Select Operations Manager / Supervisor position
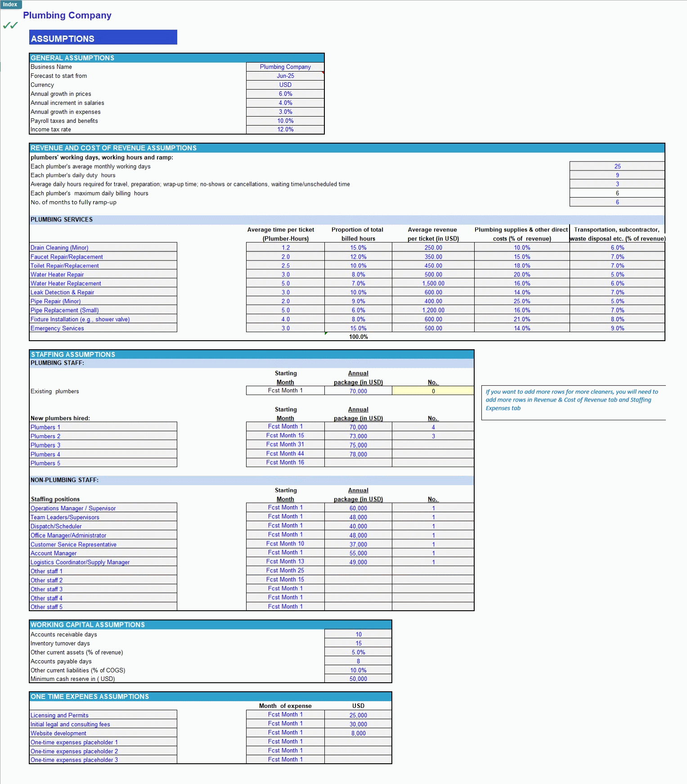The height and width of the screenshot is (784, 687). tap(103, 508)
